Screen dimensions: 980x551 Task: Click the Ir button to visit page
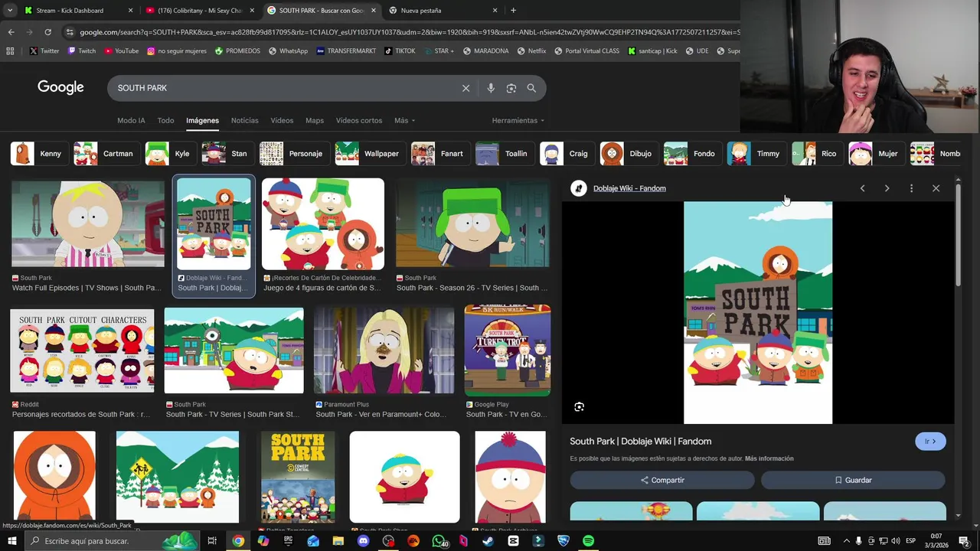pos(930,442)
